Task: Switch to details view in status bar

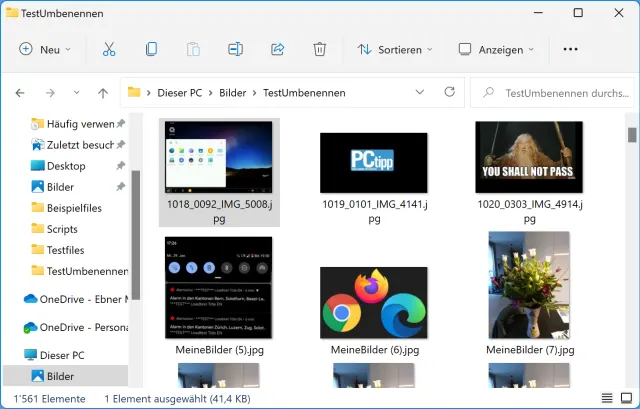Action: tap(607, 398)
